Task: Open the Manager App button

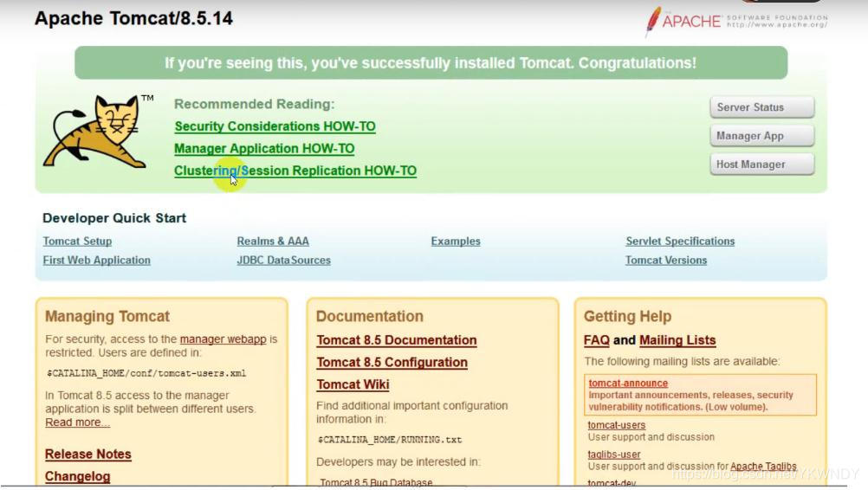Action: (761, 136)
